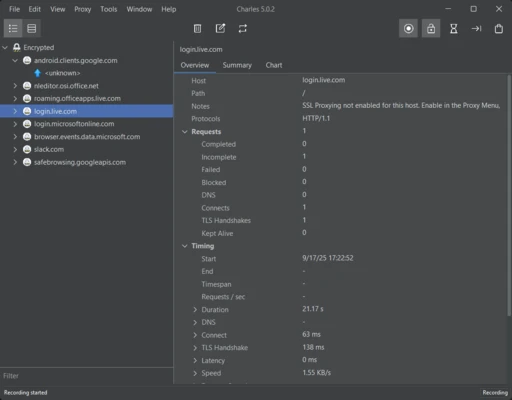Select safebrowsing.googleapis.com host text

(x=80, y=162)
